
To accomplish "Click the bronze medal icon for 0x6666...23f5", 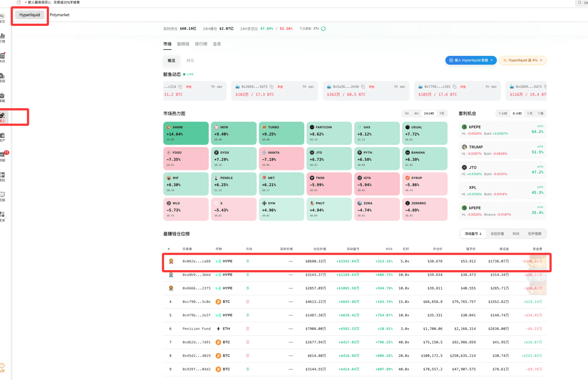I will pos(171,288).
